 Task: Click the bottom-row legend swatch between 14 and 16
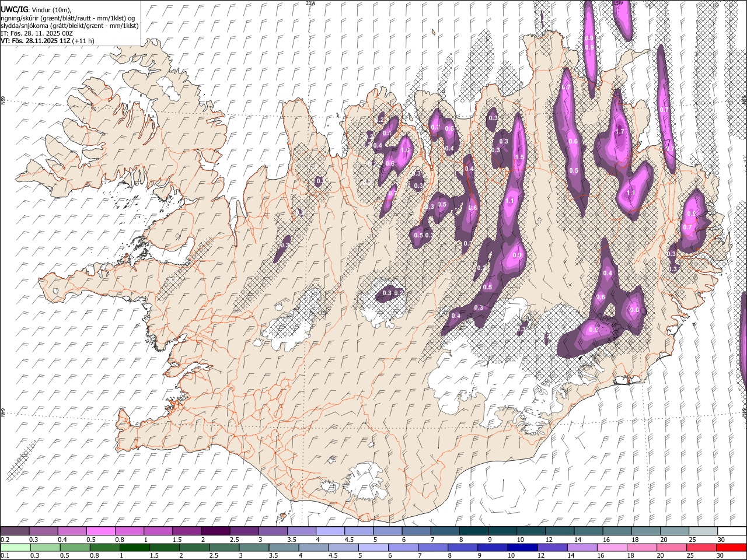coord(582,547)
